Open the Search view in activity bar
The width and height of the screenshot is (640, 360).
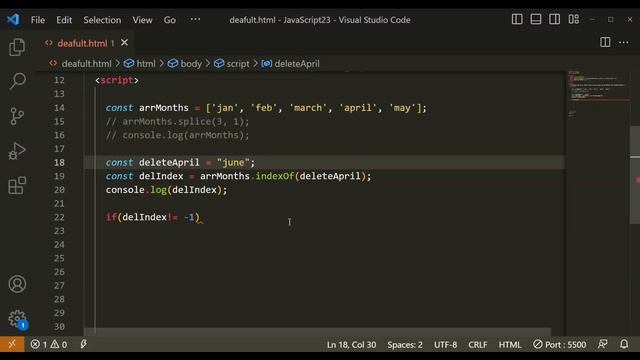point(17,81)
